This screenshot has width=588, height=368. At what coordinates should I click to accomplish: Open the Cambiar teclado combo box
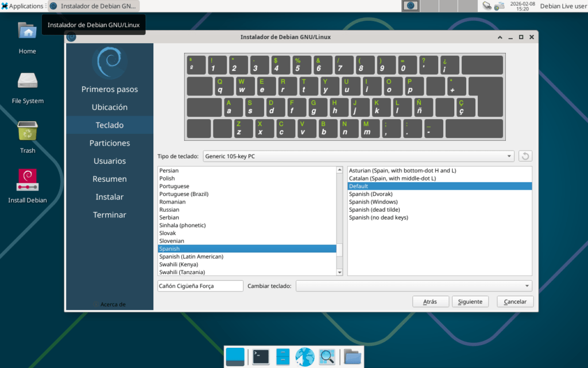point(413,286)
